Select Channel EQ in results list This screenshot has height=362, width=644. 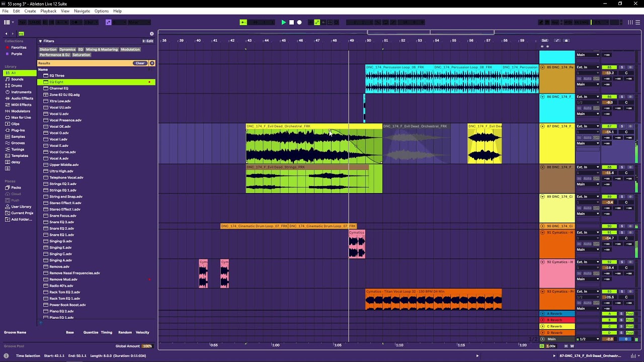(59, 88)
